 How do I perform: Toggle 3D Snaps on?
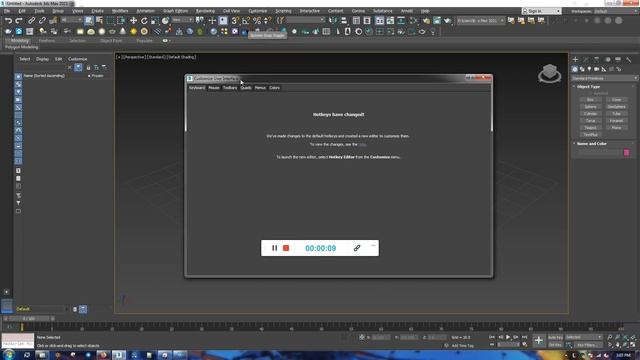235,20
